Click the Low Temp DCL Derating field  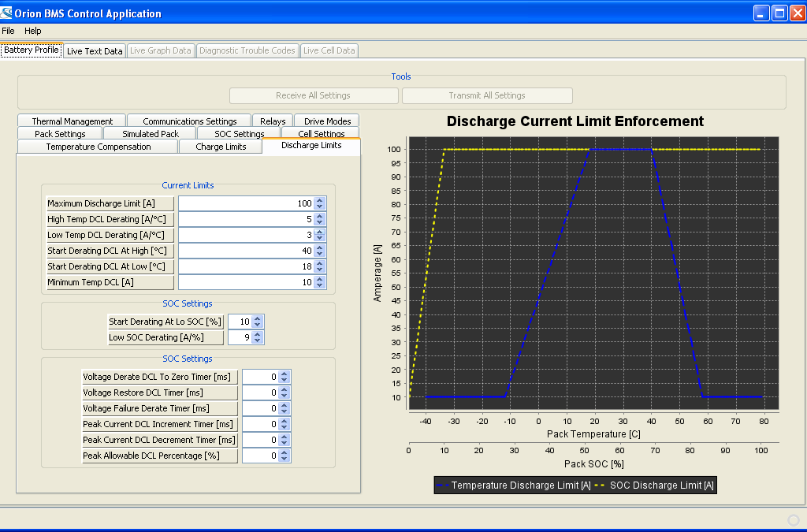pos(246,235)
